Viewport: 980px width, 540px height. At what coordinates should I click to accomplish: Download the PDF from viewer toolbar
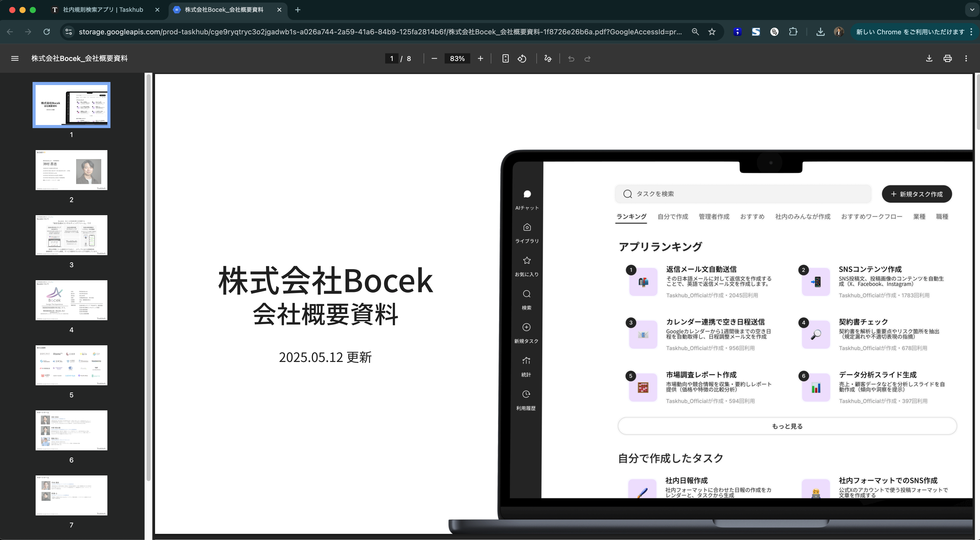click(x=929, y=59)
